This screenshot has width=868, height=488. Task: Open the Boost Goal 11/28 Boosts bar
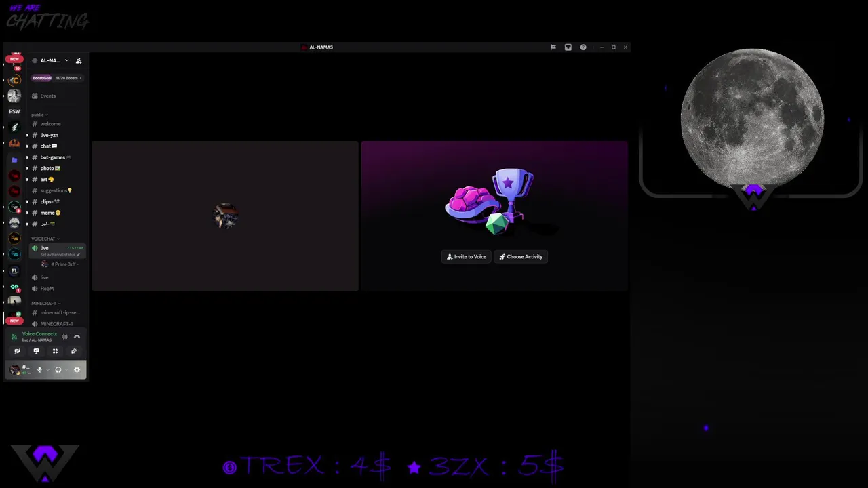[x=57, y=78]
